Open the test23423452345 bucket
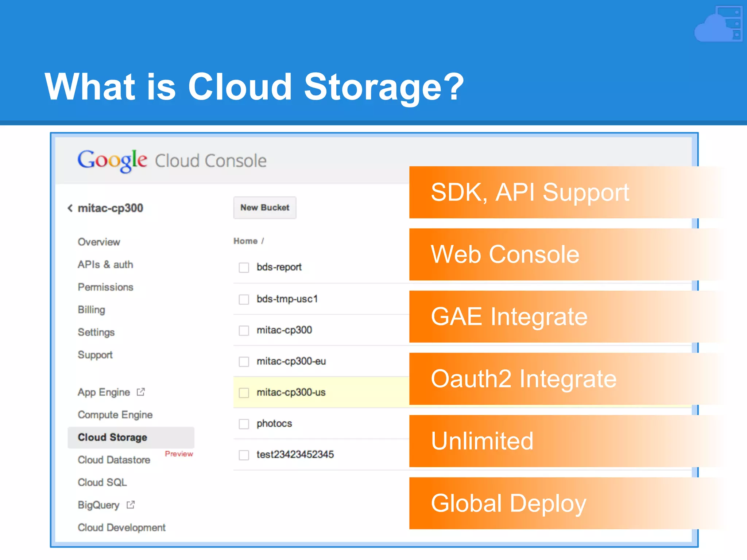 [x=295, y=455]
